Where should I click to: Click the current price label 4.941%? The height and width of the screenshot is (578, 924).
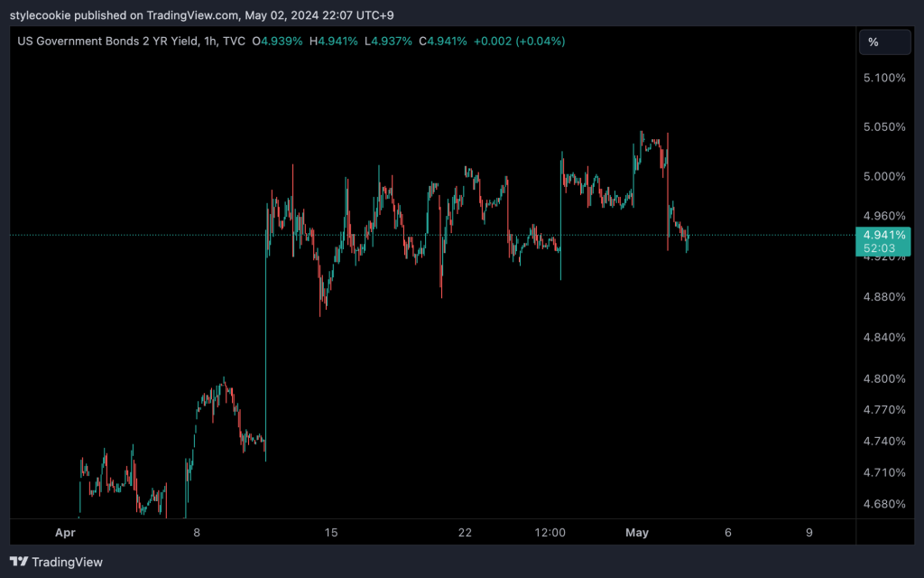pyautogui.click(x=884, y=235)
